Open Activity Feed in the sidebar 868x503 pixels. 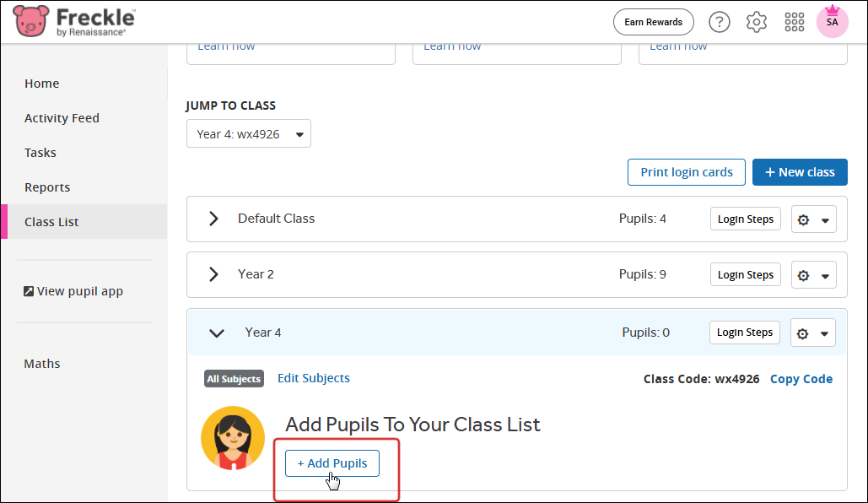point(62,118)
